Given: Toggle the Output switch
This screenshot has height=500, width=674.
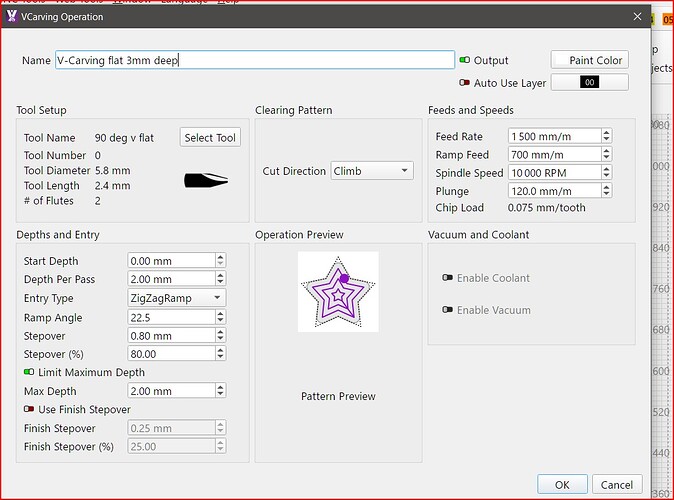Looking at the screenshot, I should point(464,60).
